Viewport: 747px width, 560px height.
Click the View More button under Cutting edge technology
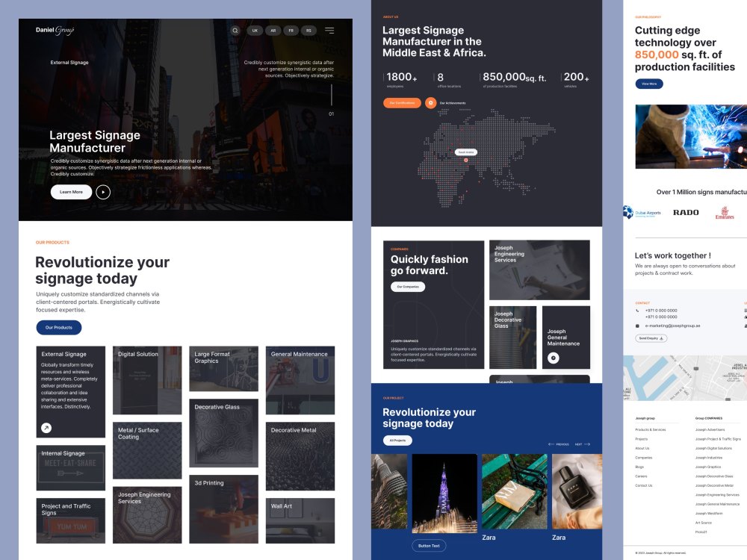(648, 84)
